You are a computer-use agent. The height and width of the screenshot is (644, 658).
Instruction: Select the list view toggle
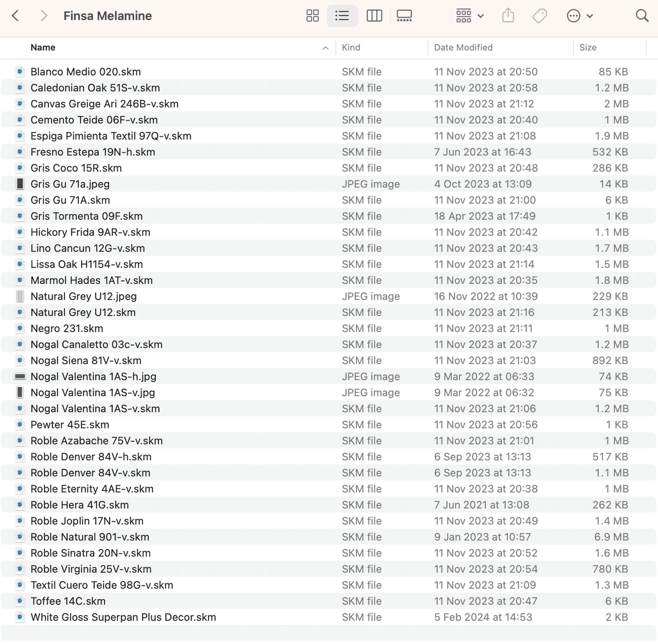click(x=342, y=16)
